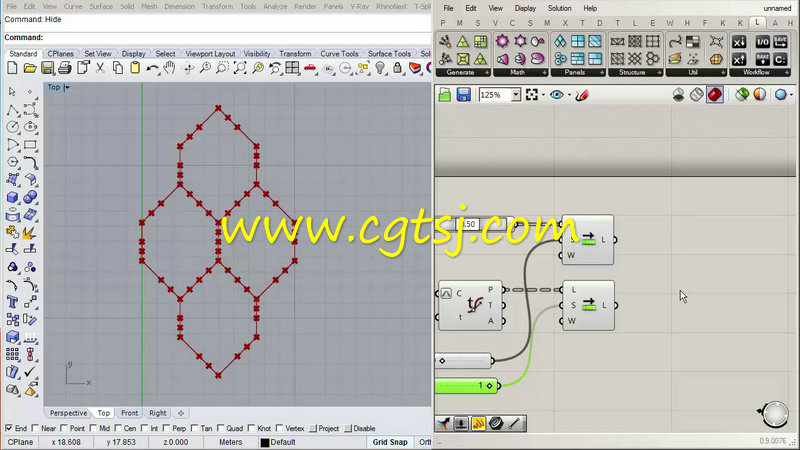
Task: Enable the Point object snap
Action: pos(64,428)
